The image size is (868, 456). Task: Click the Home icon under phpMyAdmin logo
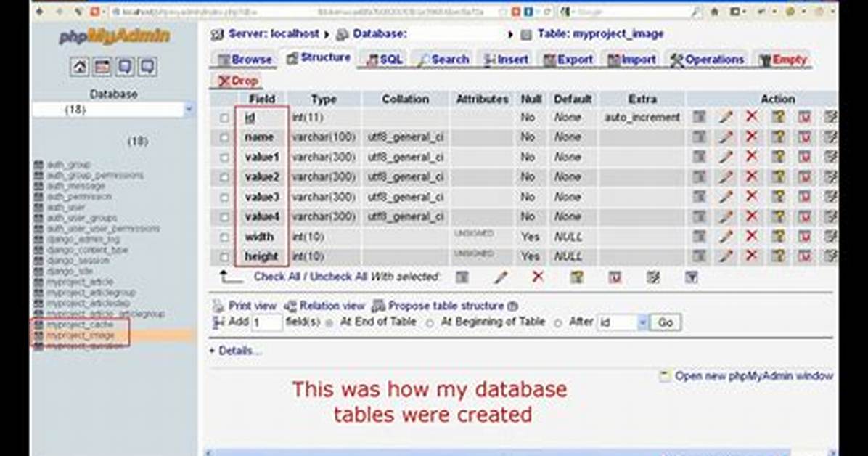click(80, 67)
